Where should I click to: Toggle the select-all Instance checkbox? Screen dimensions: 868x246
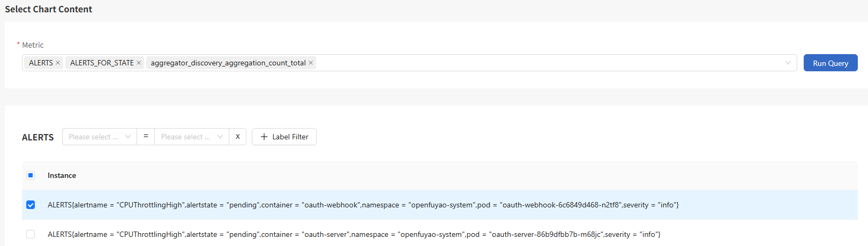[31, 175]
